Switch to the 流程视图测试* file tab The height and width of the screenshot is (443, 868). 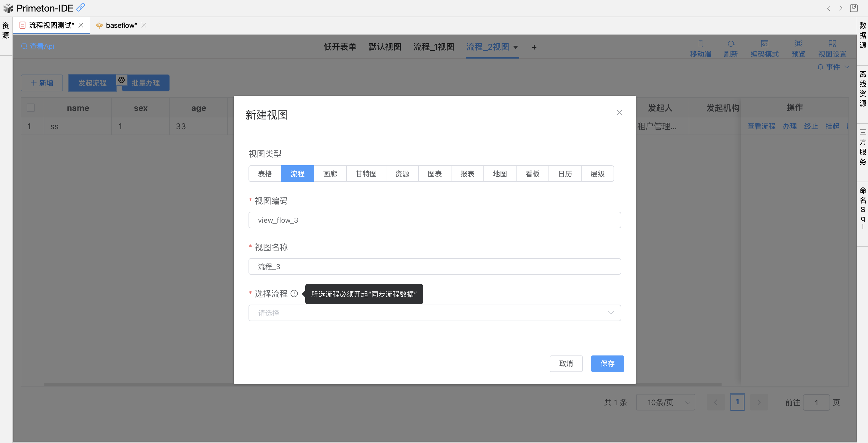pyautogui.click(x=51, y=25)
